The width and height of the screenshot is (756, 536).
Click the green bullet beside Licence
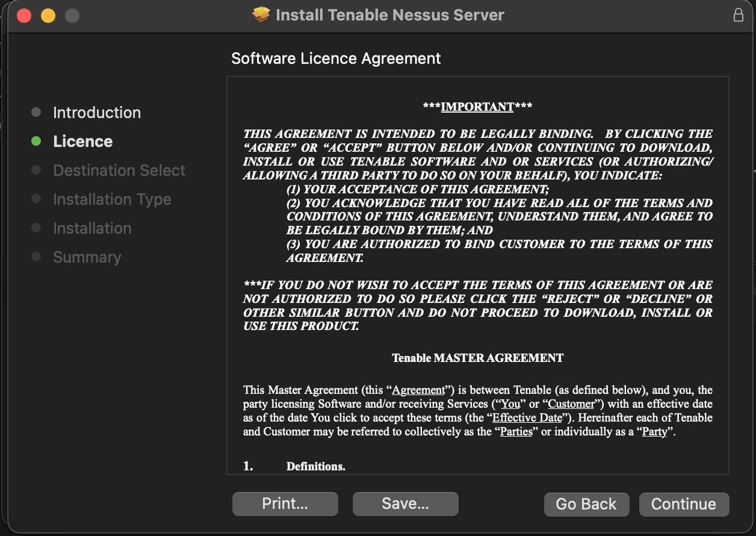pyautogui.click(x=36, y=141)
